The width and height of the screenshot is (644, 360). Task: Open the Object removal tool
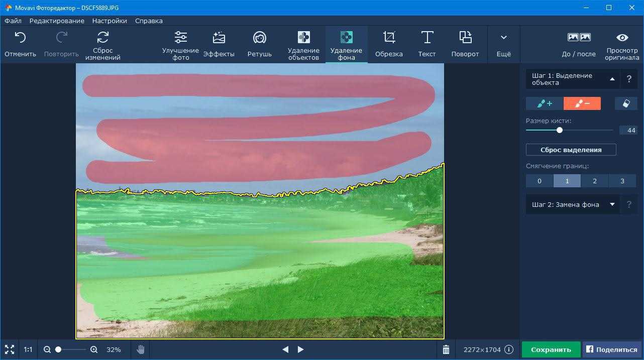click(303, 44)
